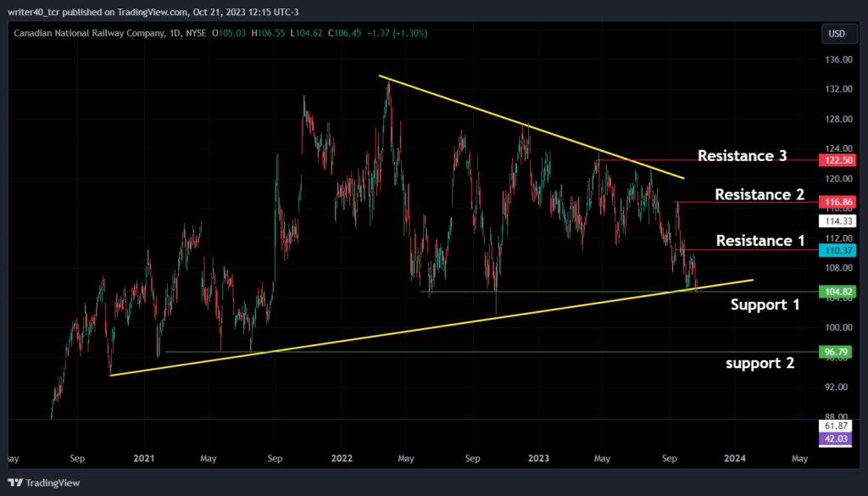The height and width of the screenshot is (496, 868).
Task: Select the purple 42.03 price label
Action: (x=835, y=438)
